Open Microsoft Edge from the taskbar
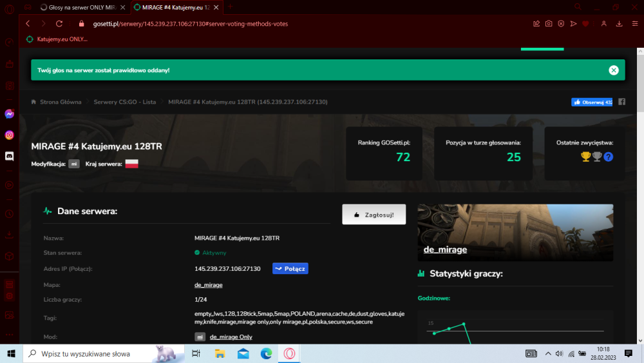 click(x=266, y=353)
